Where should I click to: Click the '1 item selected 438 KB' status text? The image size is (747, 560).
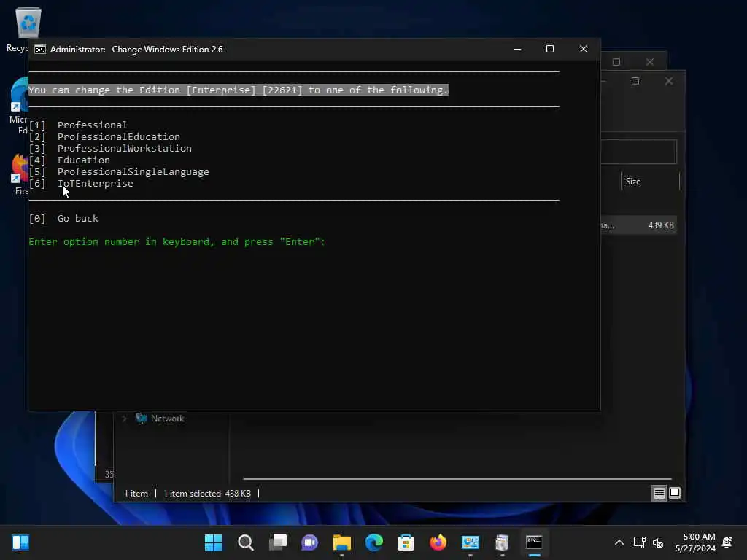tap(206, 494)
